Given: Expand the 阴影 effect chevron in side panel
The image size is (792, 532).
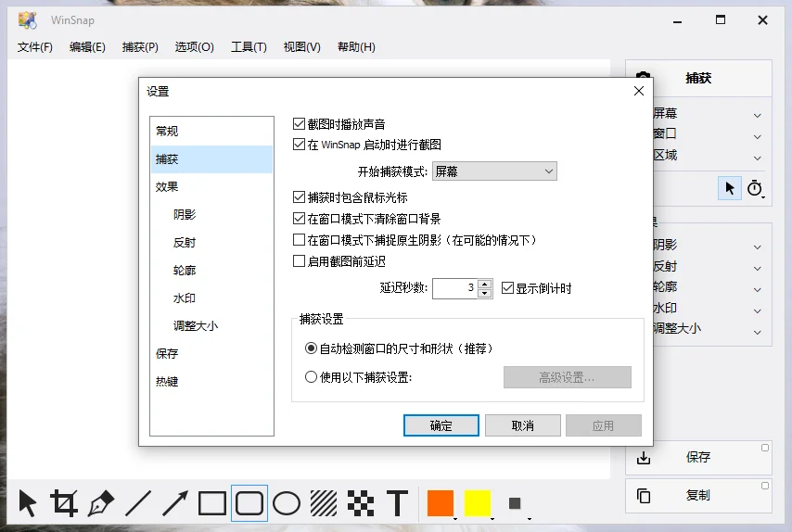Looking at the screenshot, I should (757, 247).
